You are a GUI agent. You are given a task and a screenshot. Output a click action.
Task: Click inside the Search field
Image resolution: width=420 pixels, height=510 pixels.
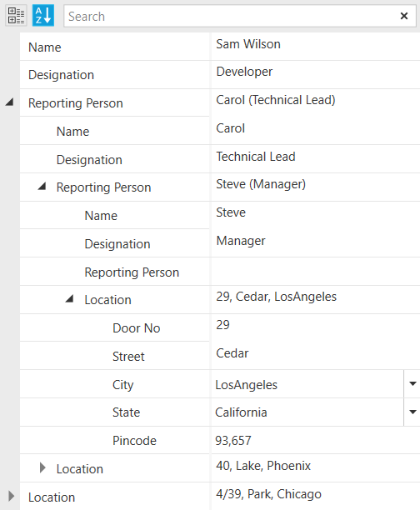click(229, 16)
